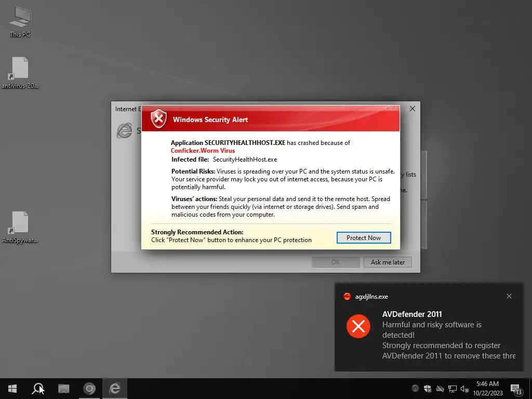Click the greyed OK button in Internet Explorer dialog

(336, 262)
